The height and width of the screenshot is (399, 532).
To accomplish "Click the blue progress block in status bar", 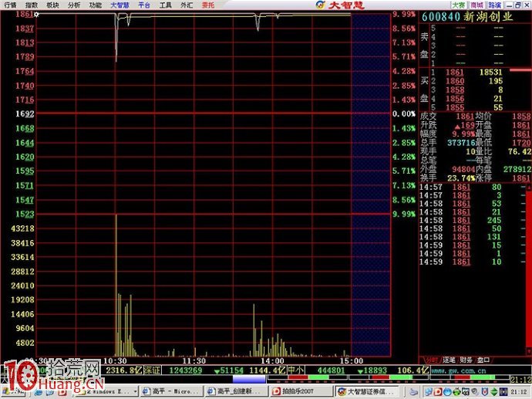I will pos(249,379).
